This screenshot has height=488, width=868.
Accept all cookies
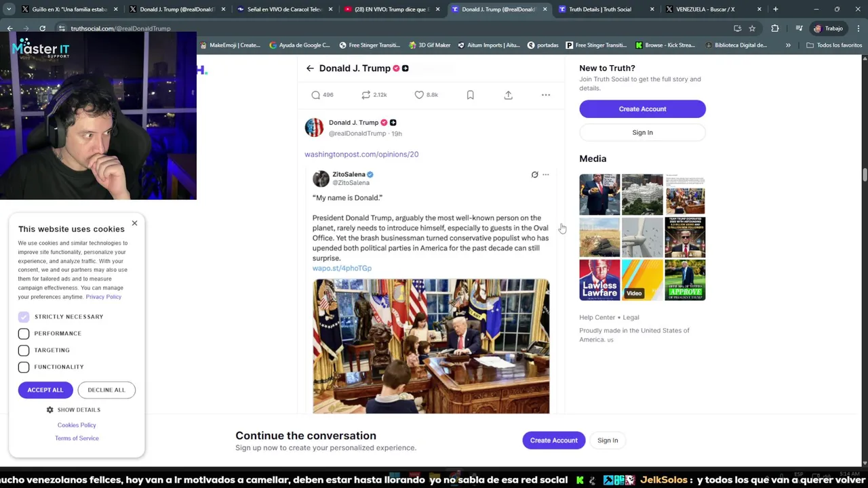(45, 390)
